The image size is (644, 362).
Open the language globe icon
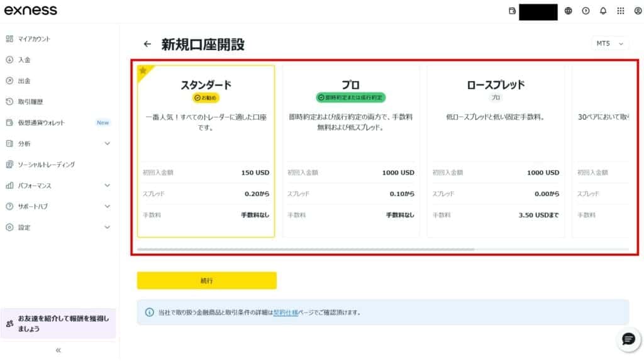[x=568, y=11]
